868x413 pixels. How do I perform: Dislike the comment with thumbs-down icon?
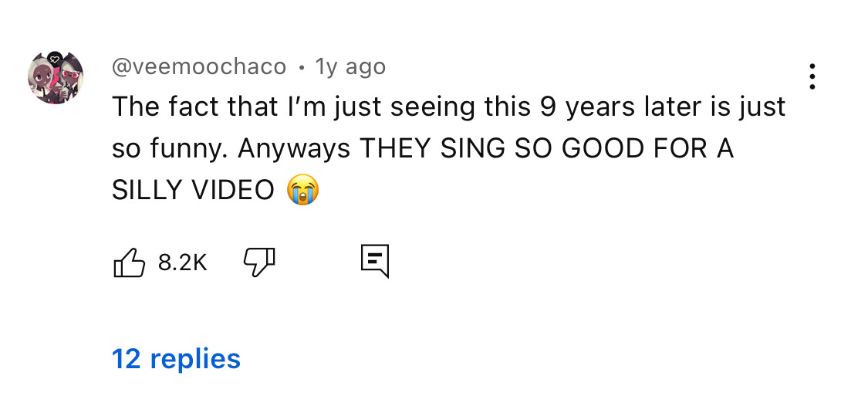259,262
